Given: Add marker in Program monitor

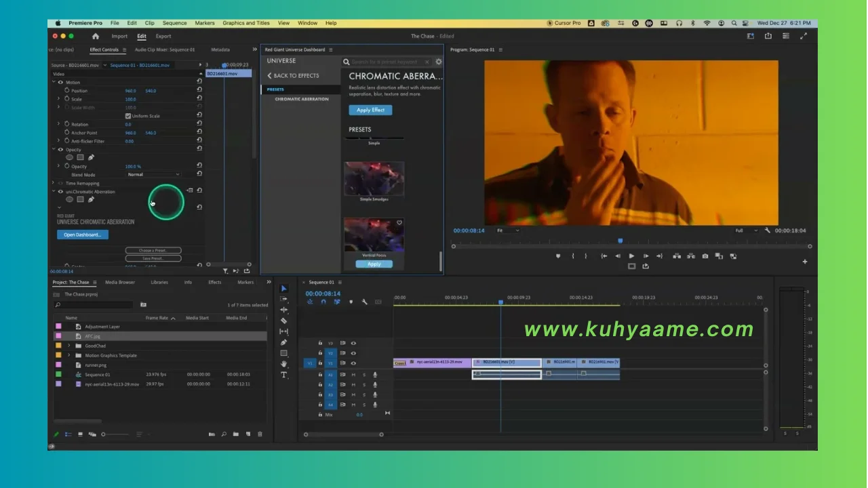Looking at the screenshot, I should tap(558, 256).
